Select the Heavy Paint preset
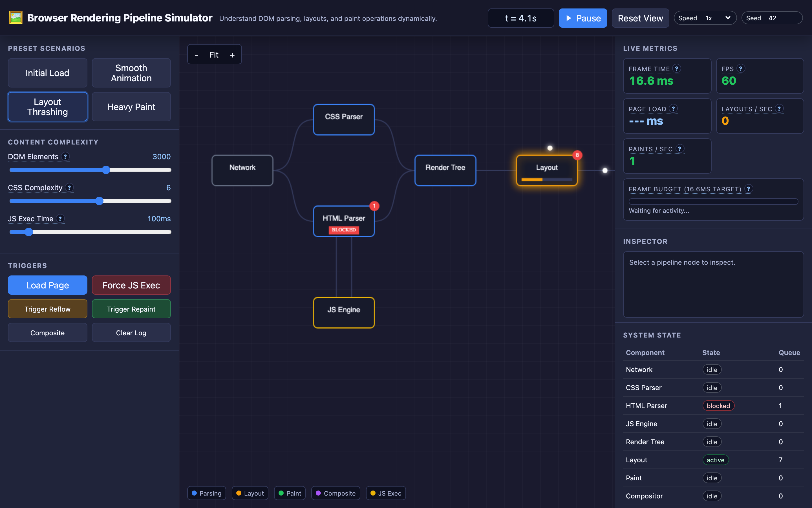 (x=131, y=107)
